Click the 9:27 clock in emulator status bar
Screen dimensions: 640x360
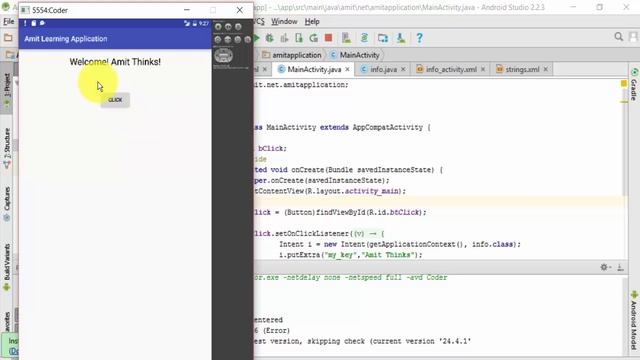tap(204, 23)
